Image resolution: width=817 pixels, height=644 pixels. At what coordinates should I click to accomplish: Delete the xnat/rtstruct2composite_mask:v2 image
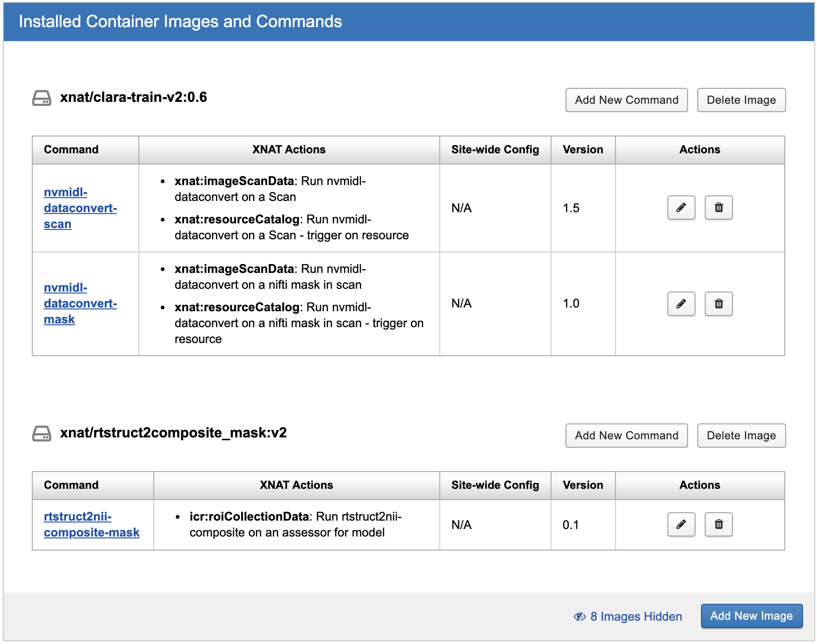pyautogui.click(x=741, y=436)
